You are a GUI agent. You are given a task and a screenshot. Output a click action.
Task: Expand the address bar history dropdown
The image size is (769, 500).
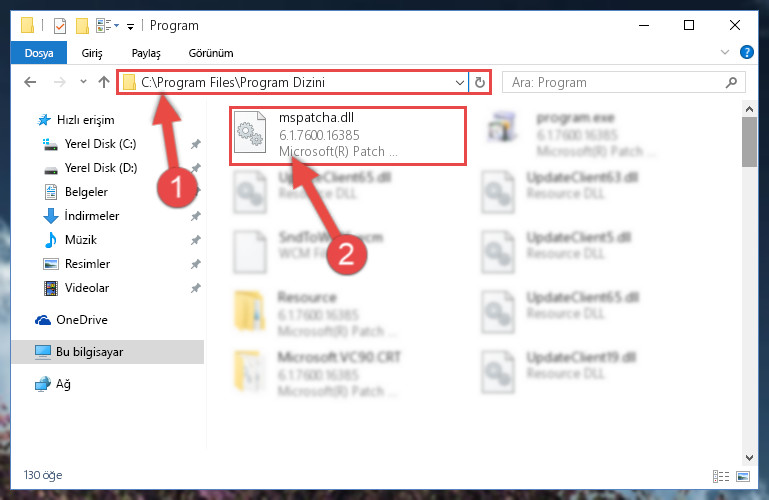coord(460,82)
